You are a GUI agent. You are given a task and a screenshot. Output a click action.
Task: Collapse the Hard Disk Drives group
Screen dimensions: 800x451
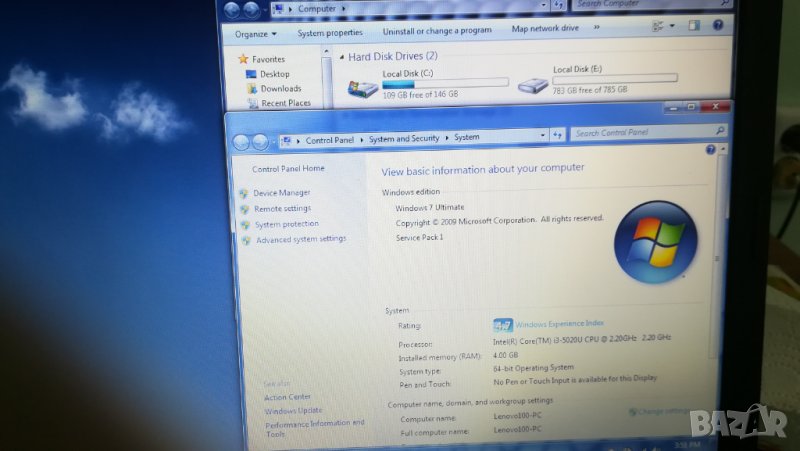[x=340, y=58]
